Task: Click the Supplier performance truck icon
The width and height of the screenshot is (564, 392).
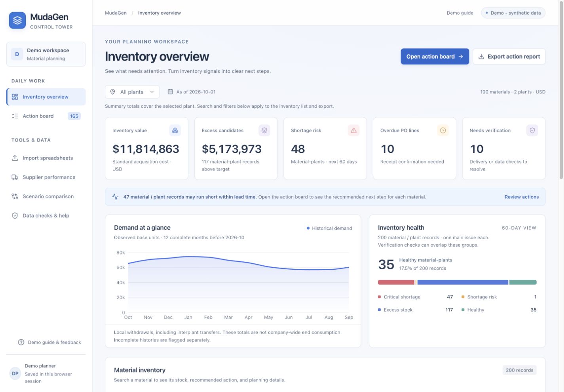Action: pos(15,177)
